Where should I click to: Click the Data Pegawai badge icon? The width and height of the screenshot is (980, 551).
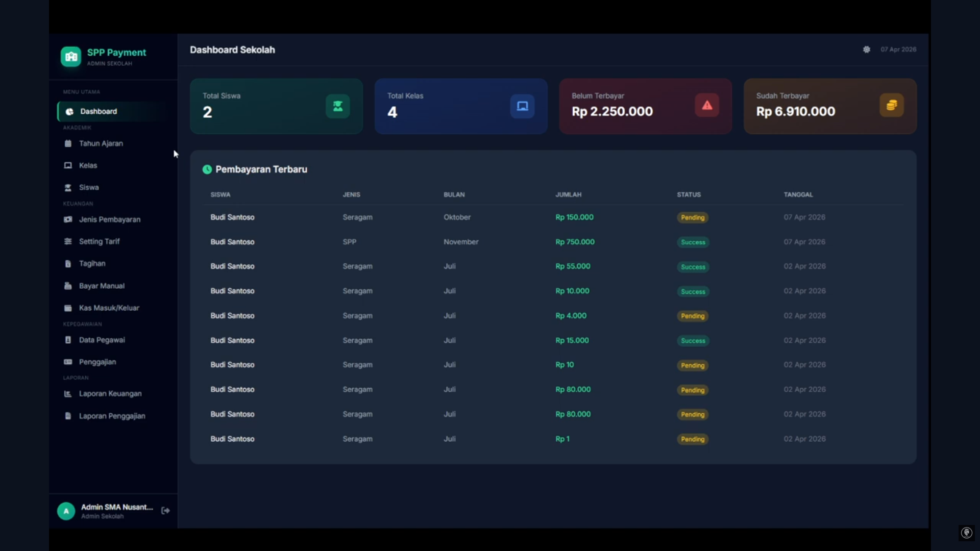(68, 340)
